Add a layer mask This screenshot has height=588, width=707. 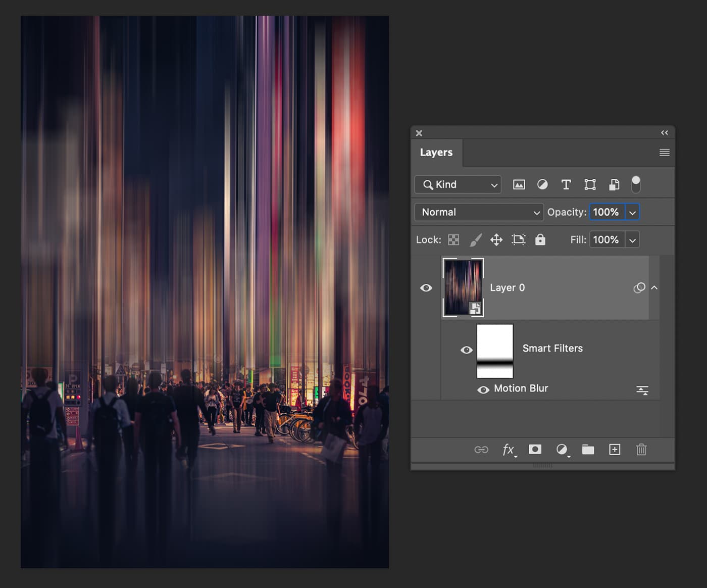coord(535,449)
